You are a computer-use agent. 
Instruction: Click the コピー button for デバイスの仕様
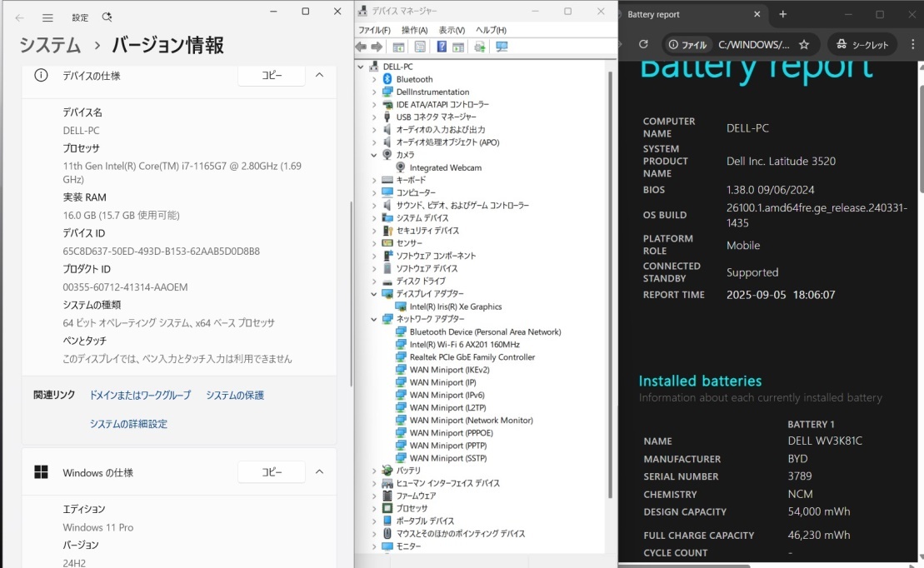click(x=271, y=74)
